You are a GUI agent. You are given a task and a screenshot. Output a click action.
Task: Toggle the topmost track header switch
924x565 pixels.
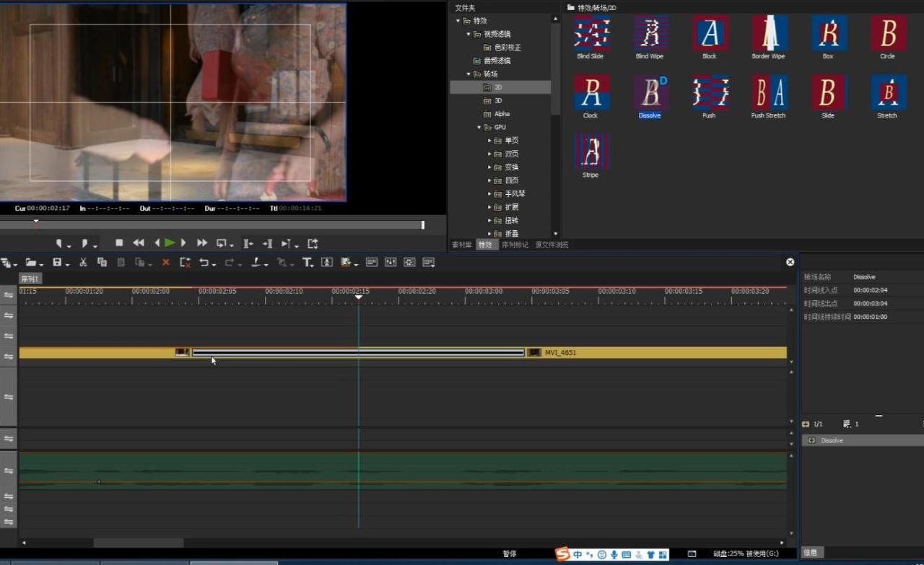click(x=9, y=295)
